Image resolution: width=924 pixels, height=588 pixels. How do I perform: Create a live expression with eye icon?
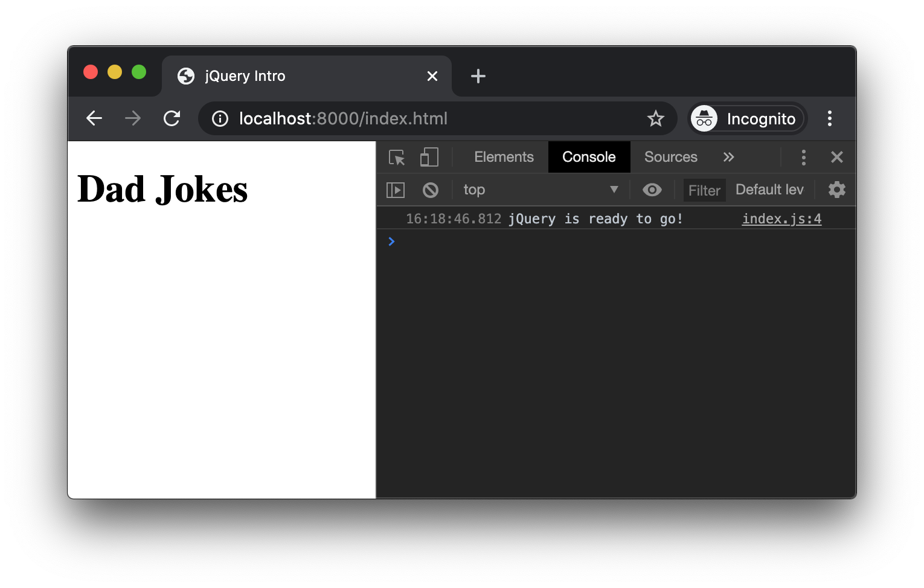(x=652, y=190)
